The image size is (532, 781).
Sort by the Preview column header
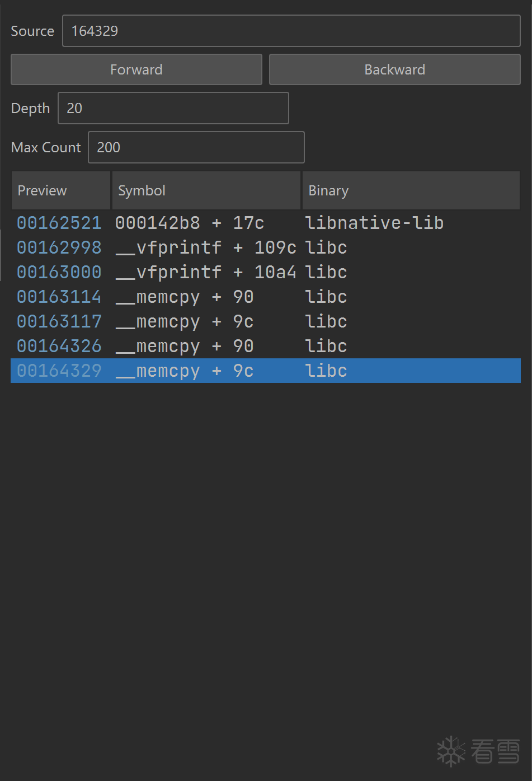tap(60, 191)
